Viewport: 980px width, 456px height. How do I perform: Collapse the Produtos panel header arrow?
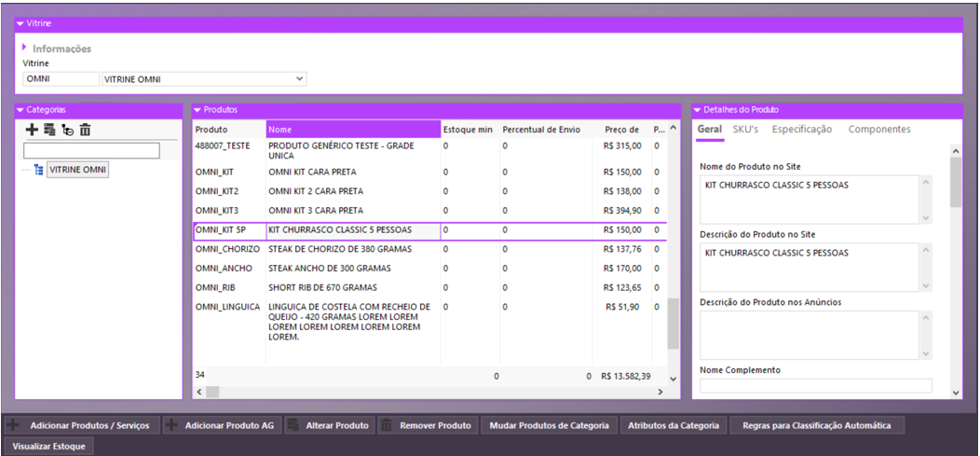pyautogui.click(x=197, y=110)
